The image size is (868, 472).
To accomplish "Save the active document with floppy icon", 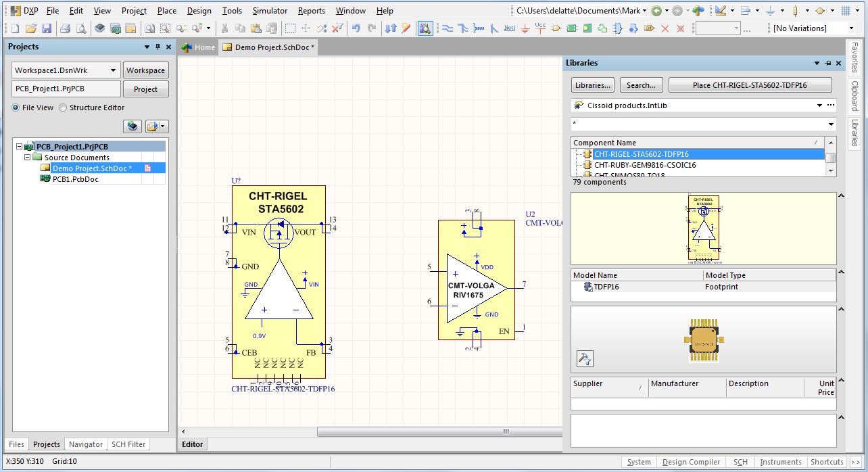I will [47, 28].
